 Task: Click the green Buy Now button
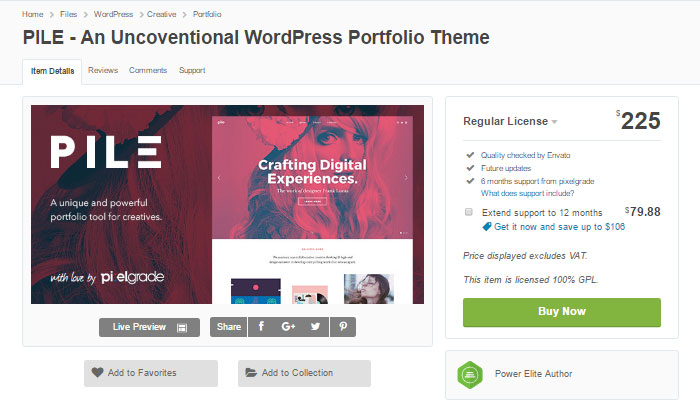click(x=562, y=312)
